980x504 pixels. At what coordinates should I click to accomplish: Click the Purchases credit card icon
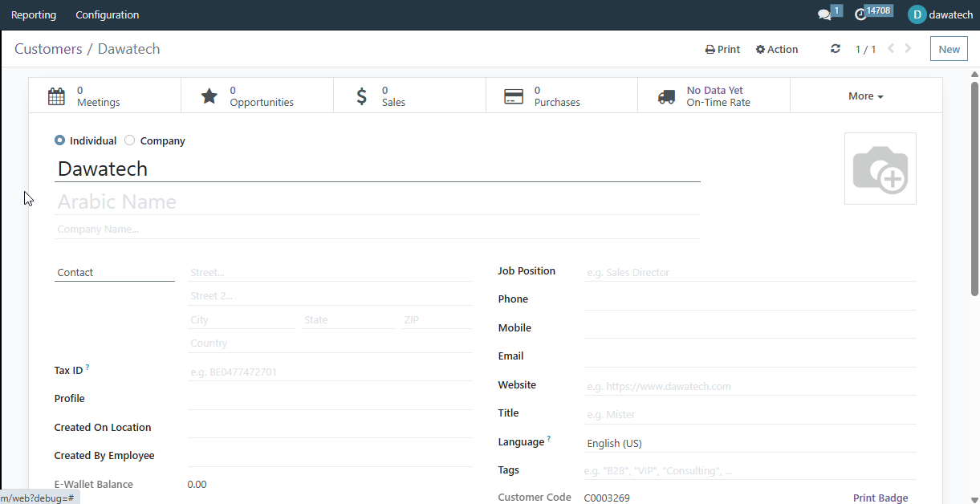(x=514, y=96)
